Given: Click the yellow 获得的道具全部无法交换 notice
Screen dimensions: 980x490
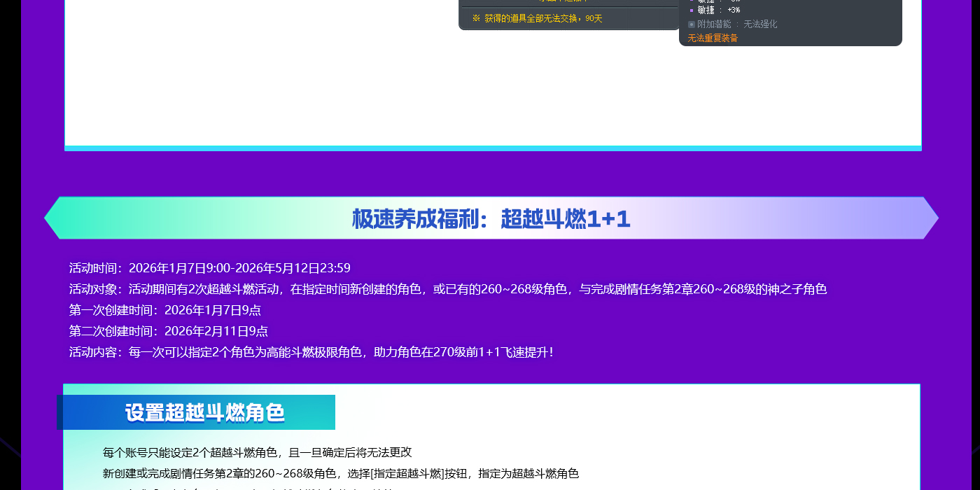Looking at the screenshot, I should point(532,19).
